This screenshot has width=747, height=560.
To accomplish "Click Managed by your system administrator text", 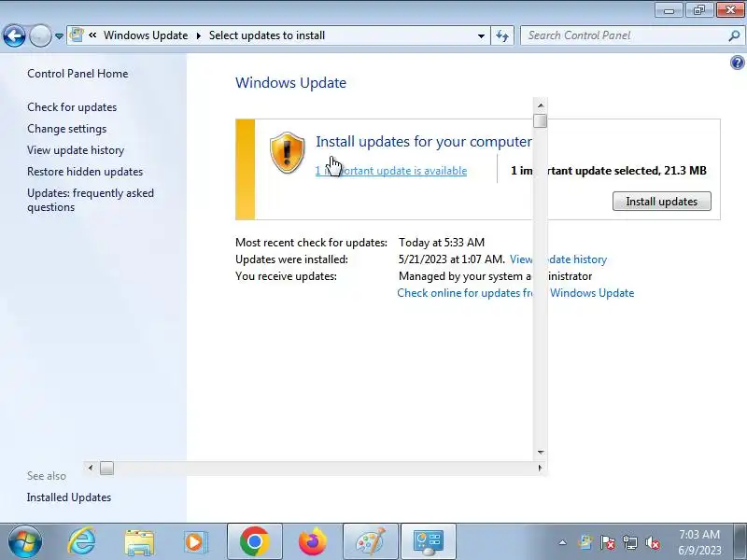I will coord(496,276).
